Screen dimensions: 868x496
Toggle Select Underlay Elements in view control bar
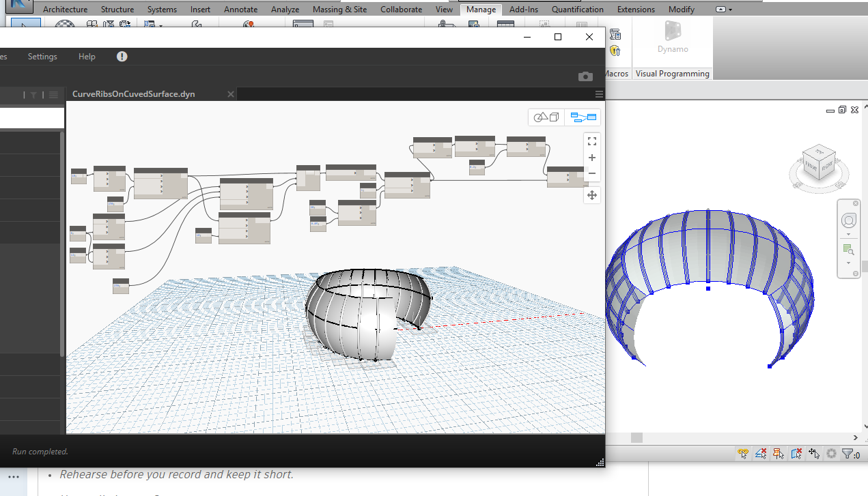click(761, 453)
